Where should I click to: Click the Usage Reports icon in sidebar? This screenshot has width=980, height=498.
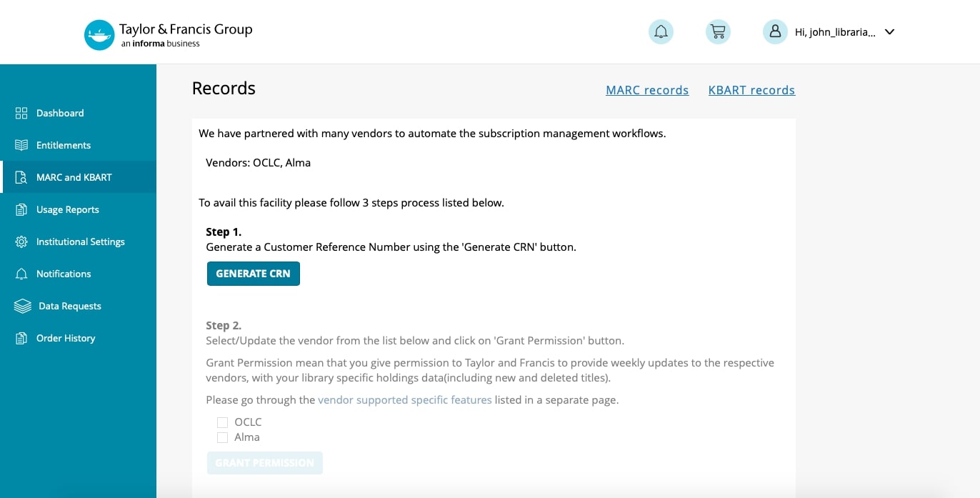(21, 209)
